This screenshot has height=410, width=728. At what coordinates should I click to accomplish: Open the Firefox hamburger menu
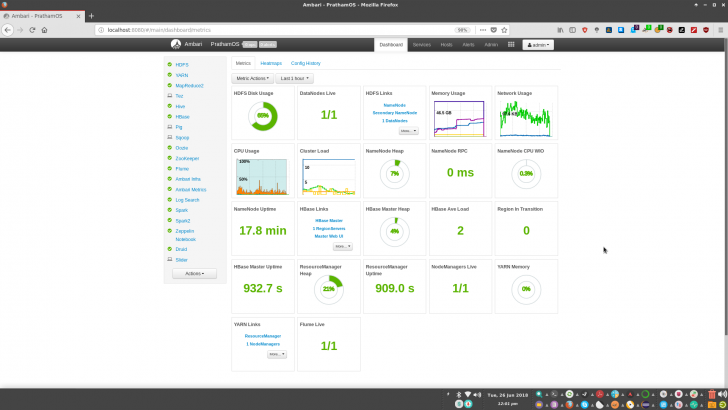(718, 30)
